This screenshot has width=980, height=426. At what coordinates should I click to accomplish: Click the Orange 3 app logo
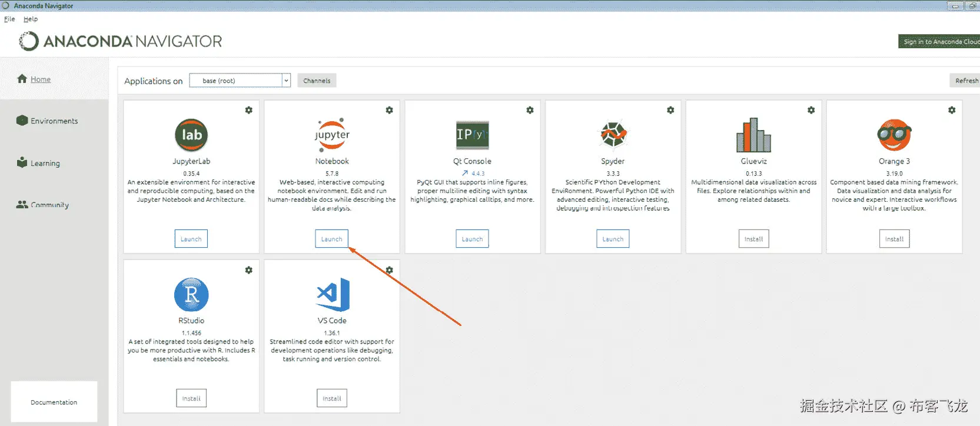[x=894, y=135]
